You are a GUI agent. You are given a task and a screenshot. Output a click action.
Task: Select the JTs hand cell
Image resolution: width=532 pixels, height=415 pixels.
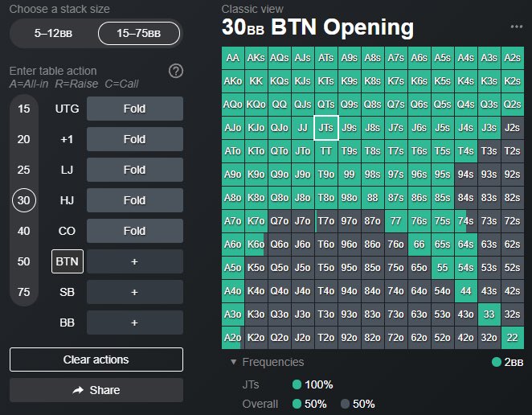326,128
